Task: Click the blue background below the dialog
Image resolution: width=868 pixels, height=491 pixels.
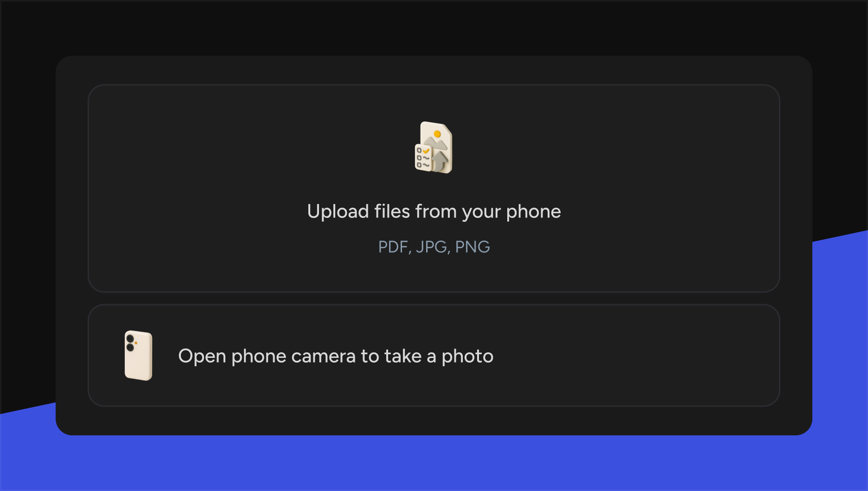Action: click(434, 464)
